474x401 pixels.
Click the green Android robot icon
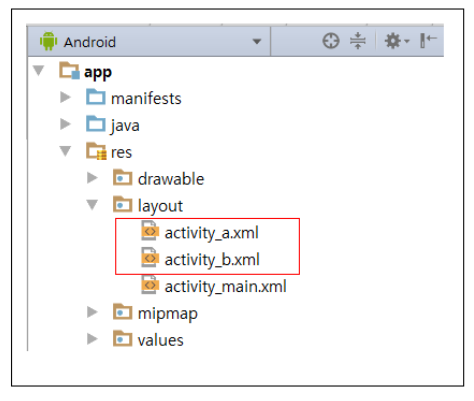click(48, 41)
